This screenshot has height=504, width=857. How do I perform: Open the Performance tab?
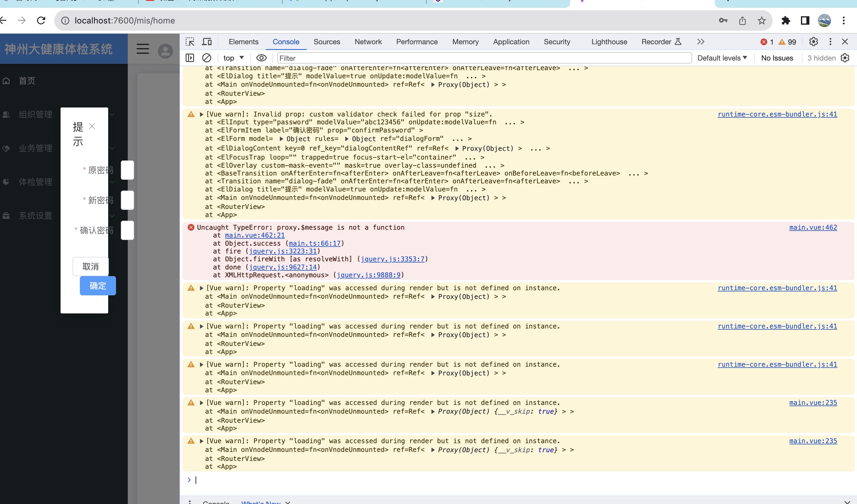pos(417,42)
